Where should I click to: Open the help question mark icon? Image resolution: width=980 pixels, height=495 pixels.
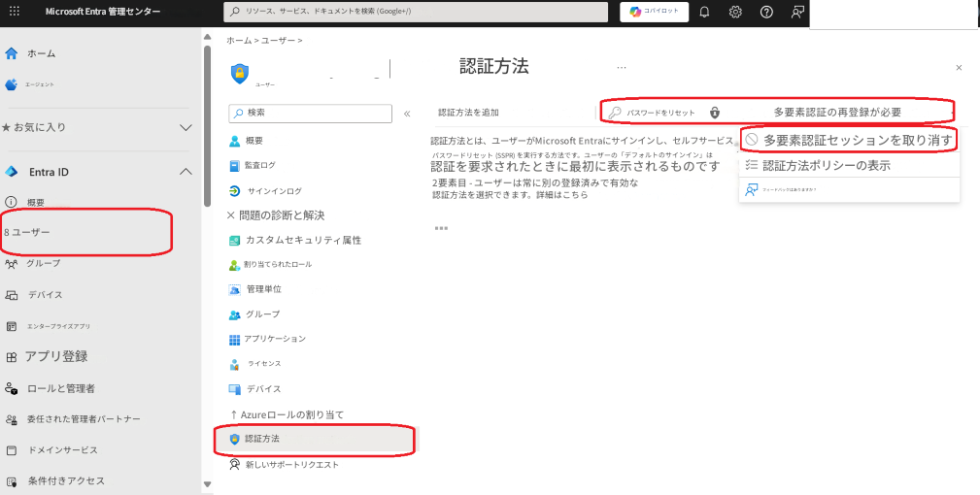point(766,12)
